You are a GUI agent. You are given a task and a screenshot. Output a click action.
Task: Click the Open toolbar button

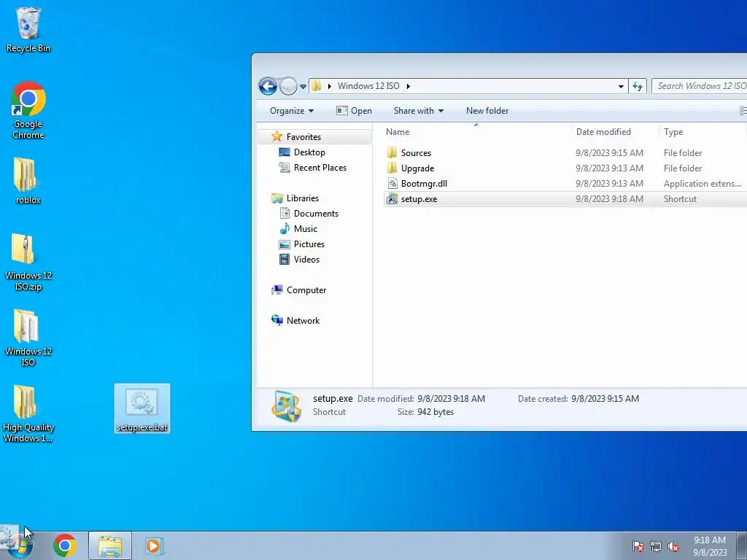coord(354,111)
